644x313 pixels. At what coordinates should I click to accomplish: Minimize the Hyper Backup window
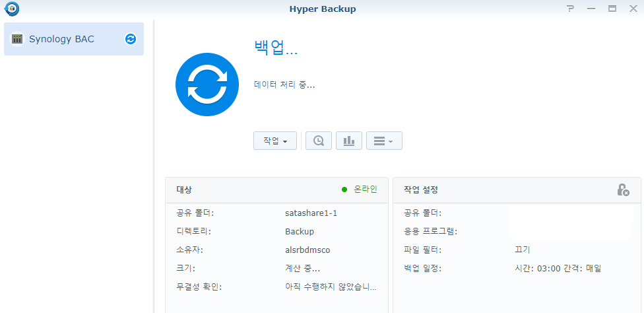[x=591, y=9]
